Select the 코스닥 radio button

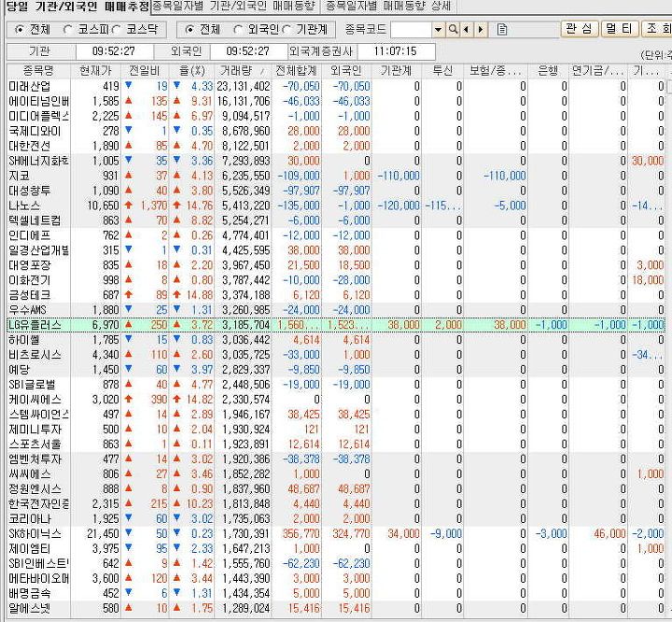point(116,30)
